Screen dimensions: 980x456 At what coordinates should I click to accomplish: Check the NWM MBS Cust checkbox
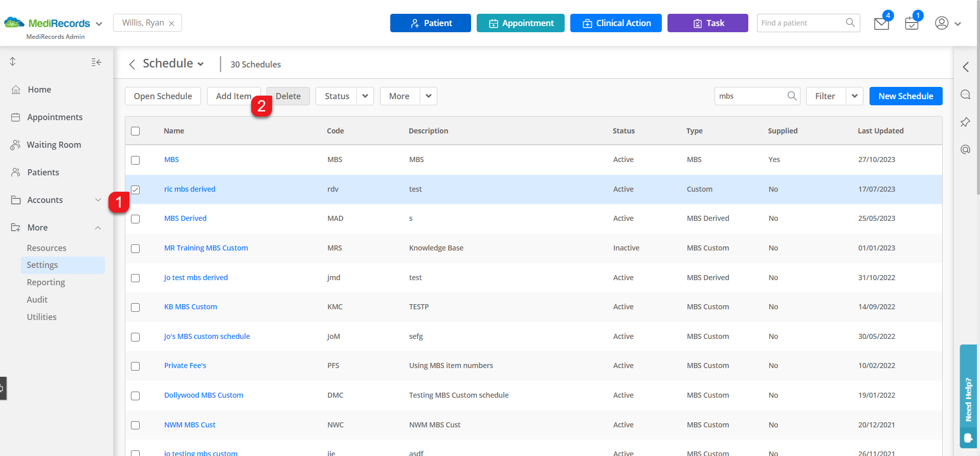click(x=135, y=425)
